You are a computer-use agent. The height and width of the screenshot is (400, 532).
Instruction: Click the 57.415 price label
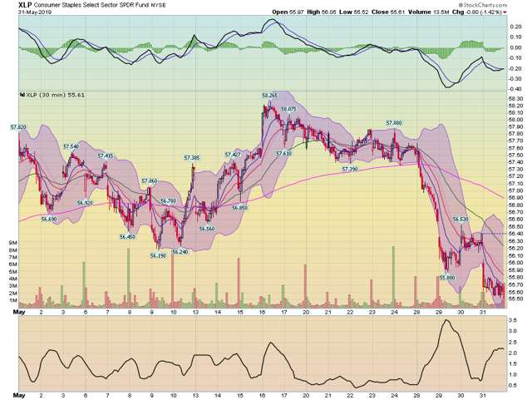[106, 156]
